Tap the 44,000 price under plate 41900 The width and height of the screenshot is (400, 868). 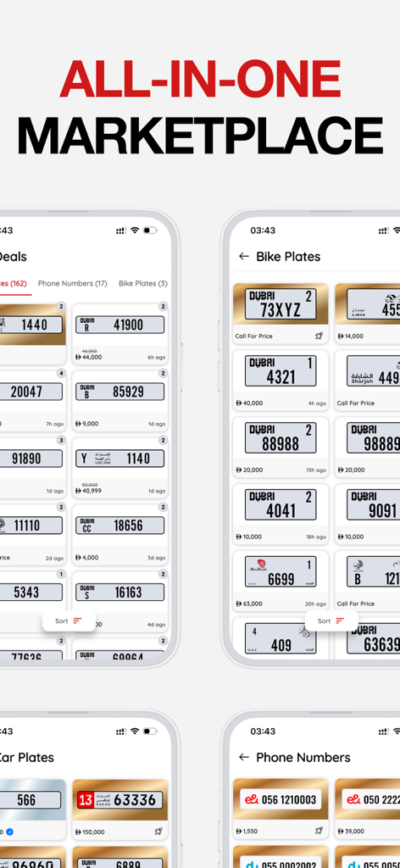coord(88,357)
